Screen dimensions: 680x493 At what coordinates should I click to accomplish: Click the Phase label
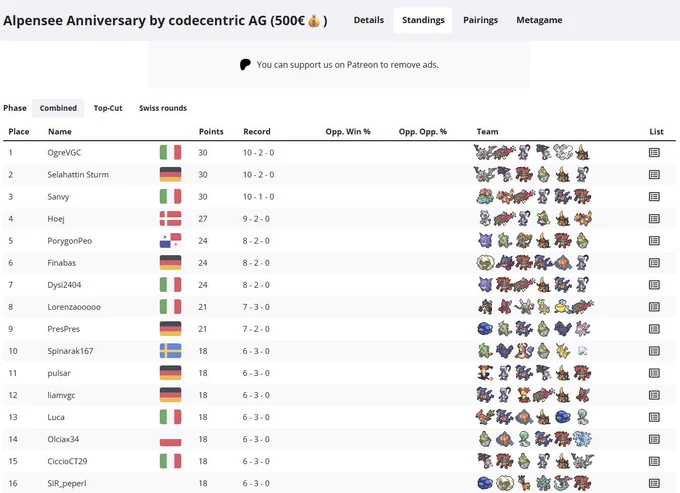[15, 108]
